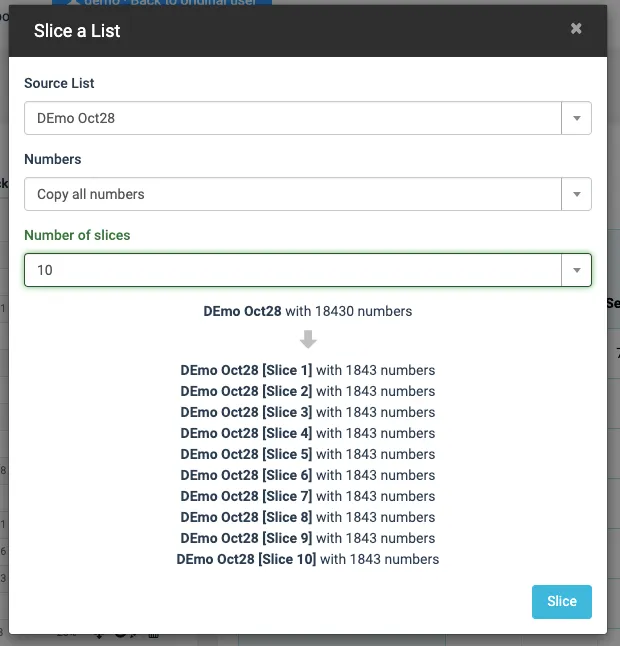
Task: Select the DEmo Oct28 [Slice 10] row
Action: (x=308, y=559)
